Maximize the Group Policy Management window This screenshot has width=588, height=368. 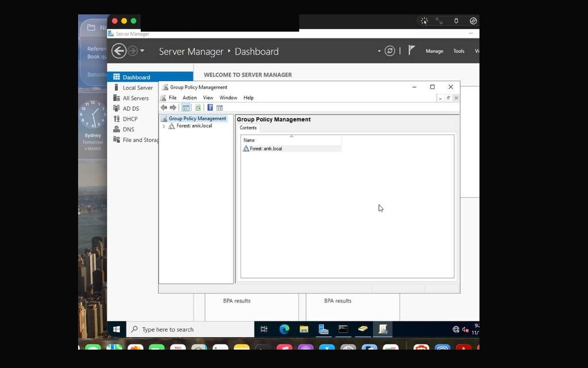click(x=432, y=87)
